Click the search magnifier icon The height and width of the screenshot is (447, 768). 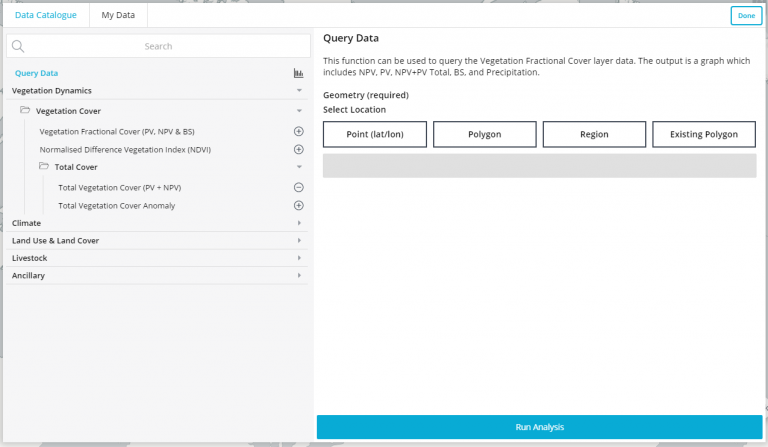(18, 46)
